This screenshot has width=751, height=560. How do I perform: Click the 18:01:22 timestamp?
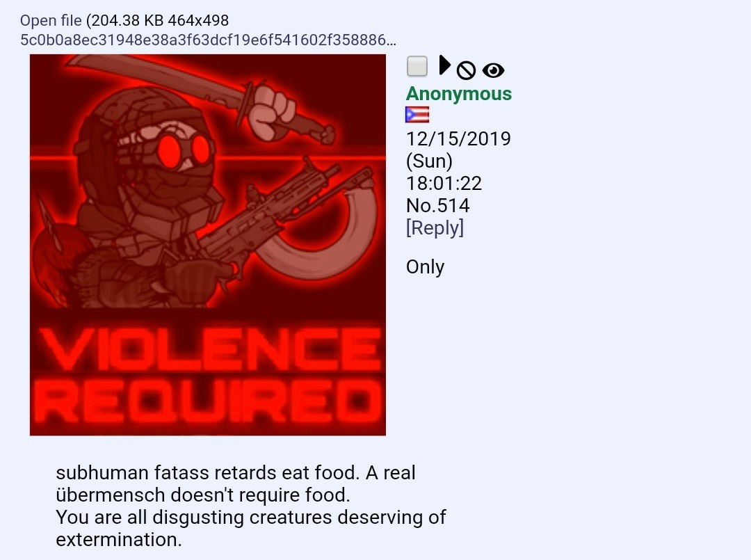point(444,184)
